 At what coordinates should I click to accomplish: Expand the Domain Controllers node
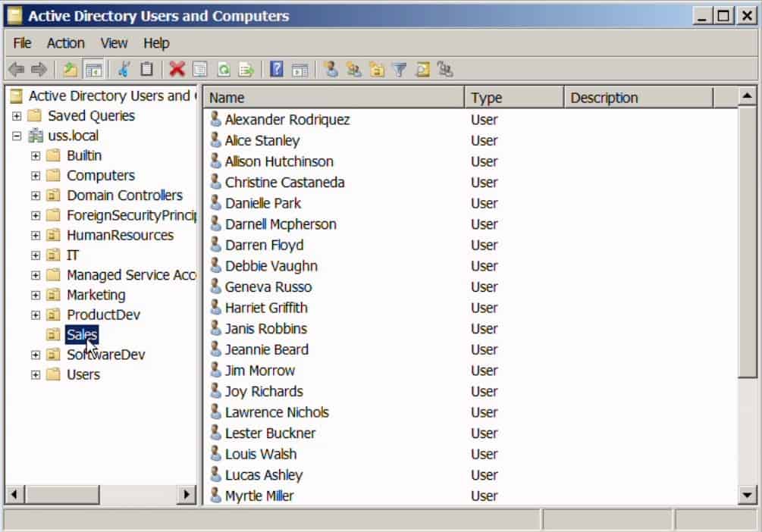click(36, 196)
